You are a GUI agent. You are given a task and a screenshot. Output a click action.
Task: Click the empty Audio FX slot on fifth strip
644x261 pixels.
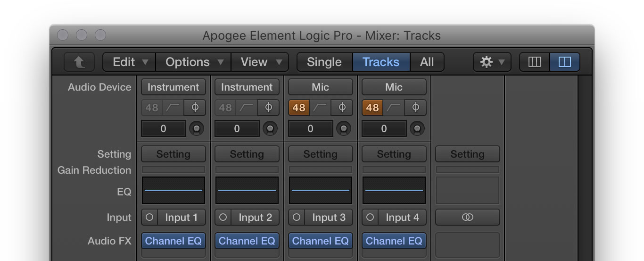468,244
